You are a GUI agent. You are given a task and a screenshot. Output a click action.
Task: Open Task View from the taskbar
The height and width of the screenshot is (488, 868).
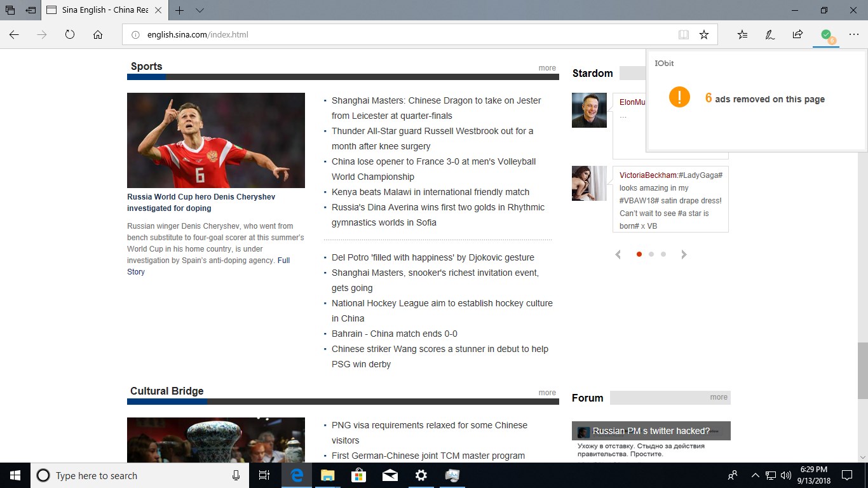pos(264,475)
